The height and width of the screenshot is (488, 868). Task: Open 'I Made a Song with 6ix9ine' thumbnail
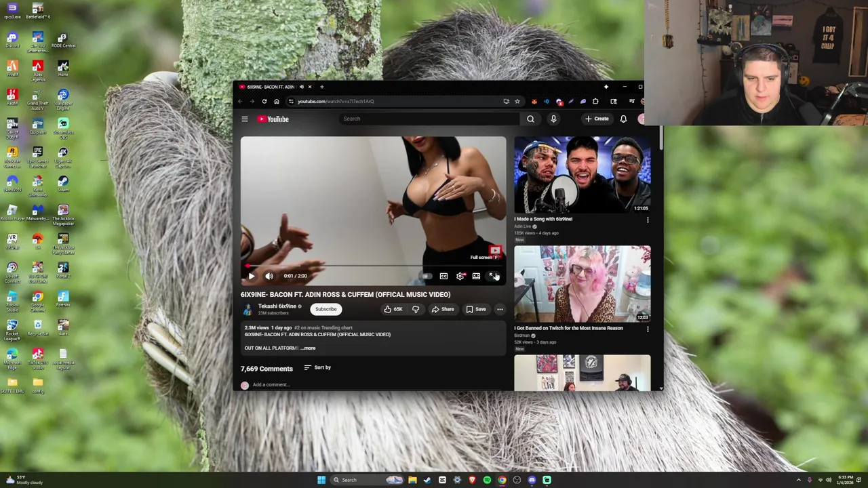pos(583,175)
